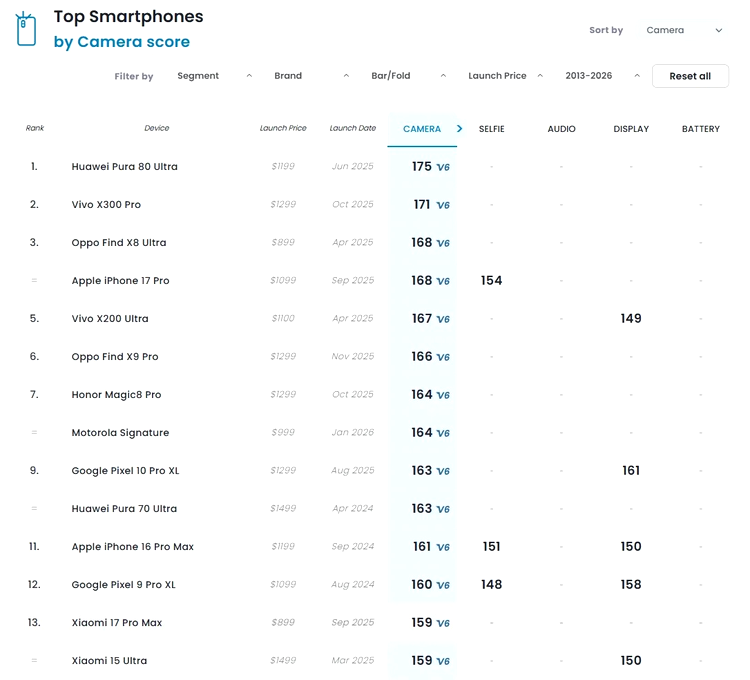Select the BATTERY score tab
Image resolution: width=750 pixels, height=680 pixels.
[700, 129]
